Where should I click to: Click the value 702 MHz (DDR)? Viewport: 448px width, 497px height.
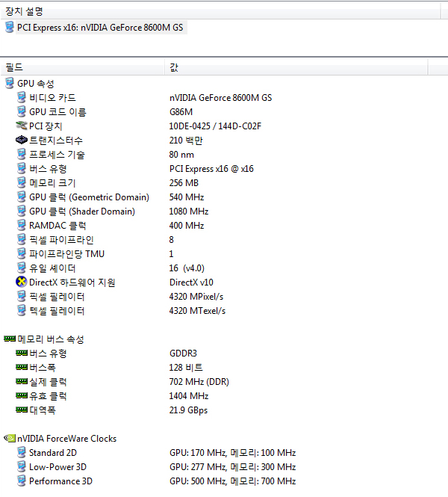click(x=199, y=382)
